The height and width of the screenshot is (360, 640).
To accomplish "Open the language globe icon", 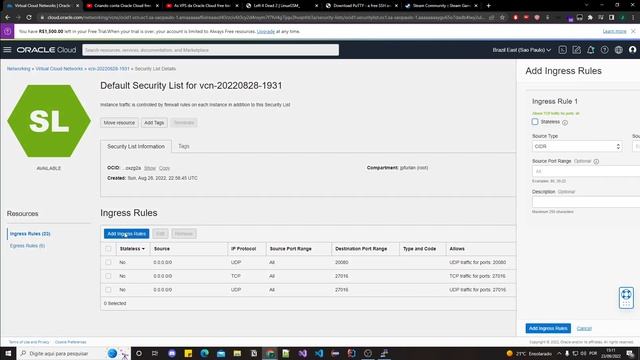I will (619, 50).
